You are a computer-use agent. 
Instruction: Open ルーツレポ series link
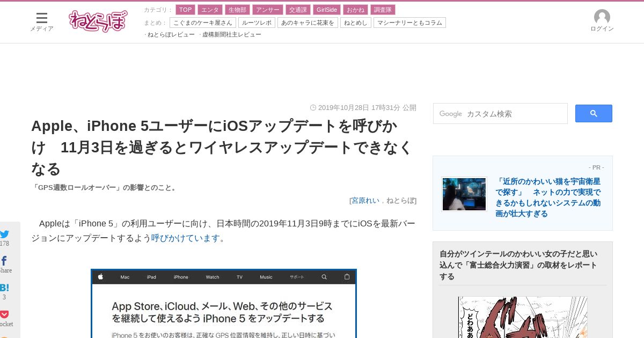pos(257,23)
